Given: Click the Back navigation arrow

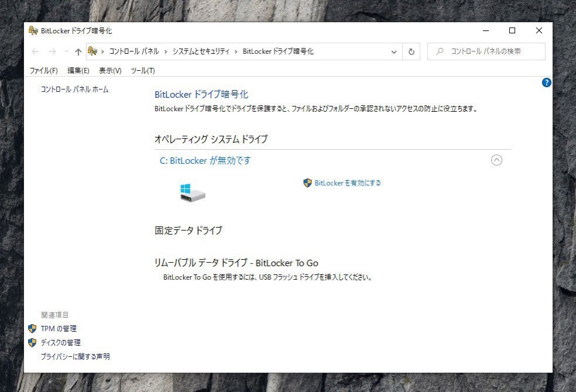Looking at the screenshot, I should pos(35,51).
